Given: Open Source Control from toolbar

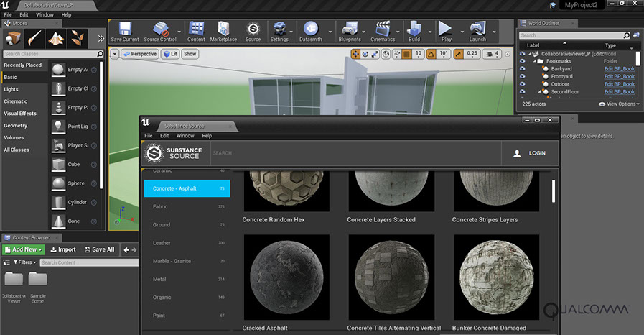Looking at the screenshot, I should 160,30.
